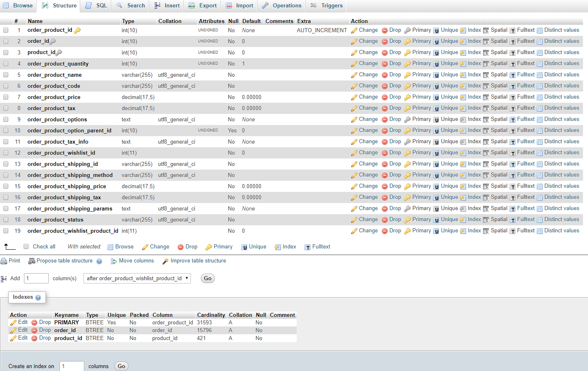Click Distinct values link for order_product_status
The width and height of the screenshot is (588, 371).
tap(562, 220)
